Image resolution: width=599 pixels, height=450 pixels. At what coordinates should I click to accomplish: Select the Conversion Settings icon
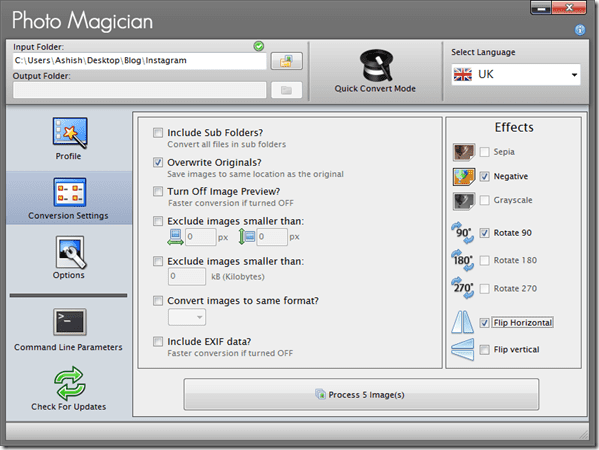pos(70,192)
